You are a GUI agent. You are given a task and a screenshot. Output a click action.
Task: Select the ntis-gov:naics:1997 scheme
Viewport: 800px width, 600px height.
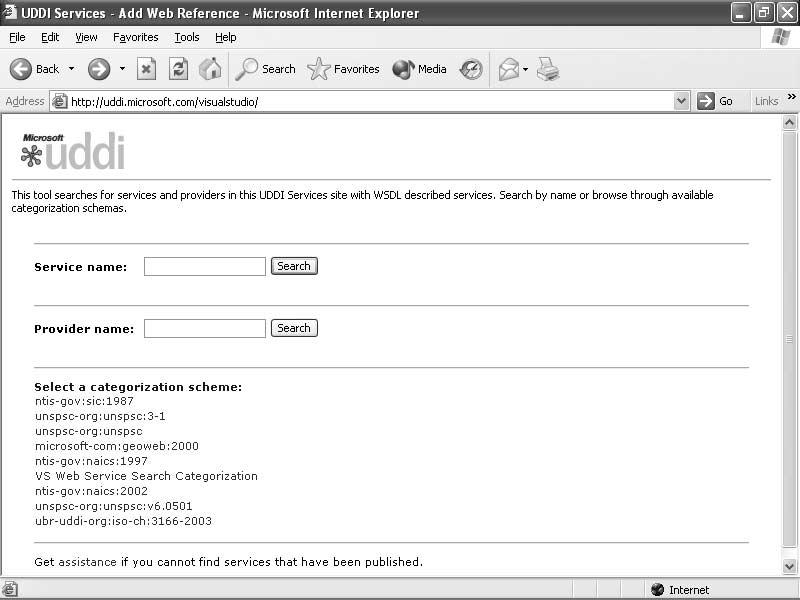pos(91,461)
